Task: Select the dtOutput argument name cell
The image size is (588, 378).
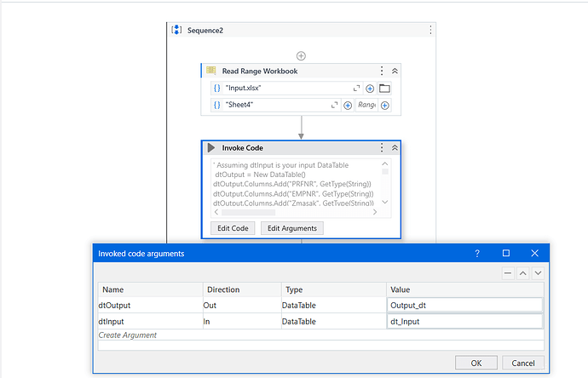Action: (150, 306)
